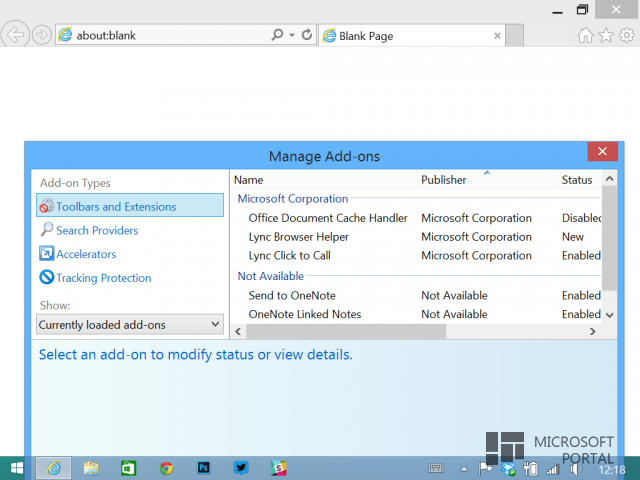Refresh the page with reload icon

(307, 35)
